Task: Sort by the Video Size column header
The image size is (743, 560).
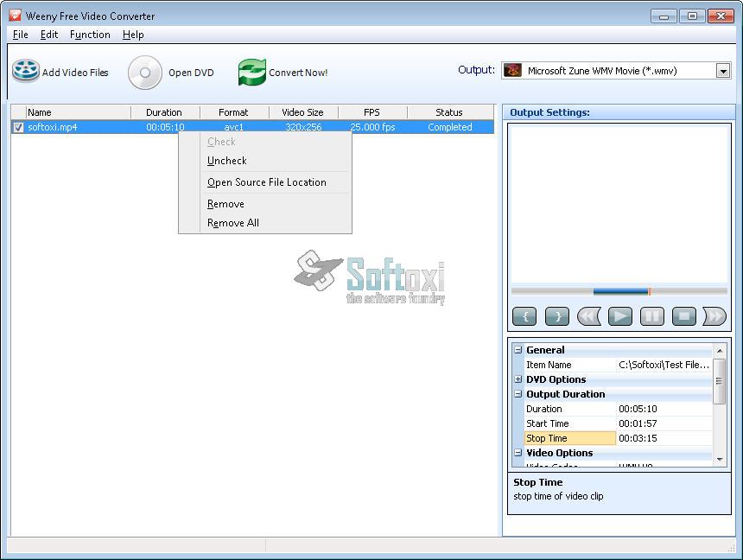Action: 304,112
